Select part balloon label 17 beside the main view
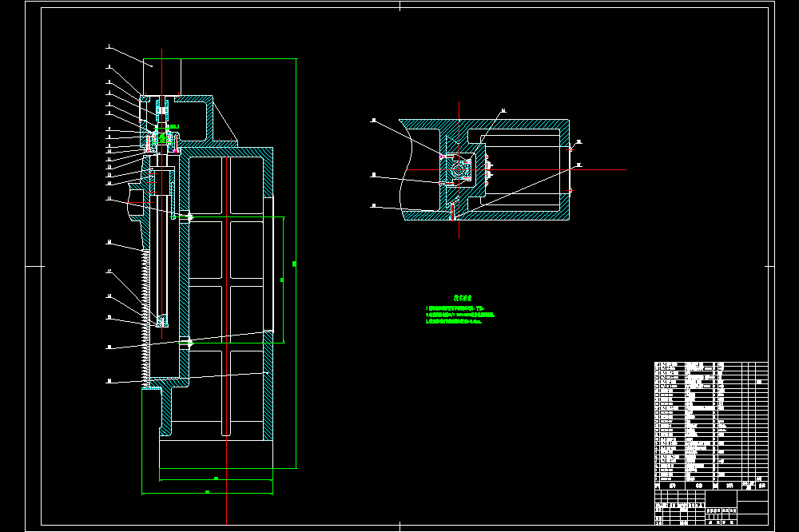799x532 pixels. [109, 272]
